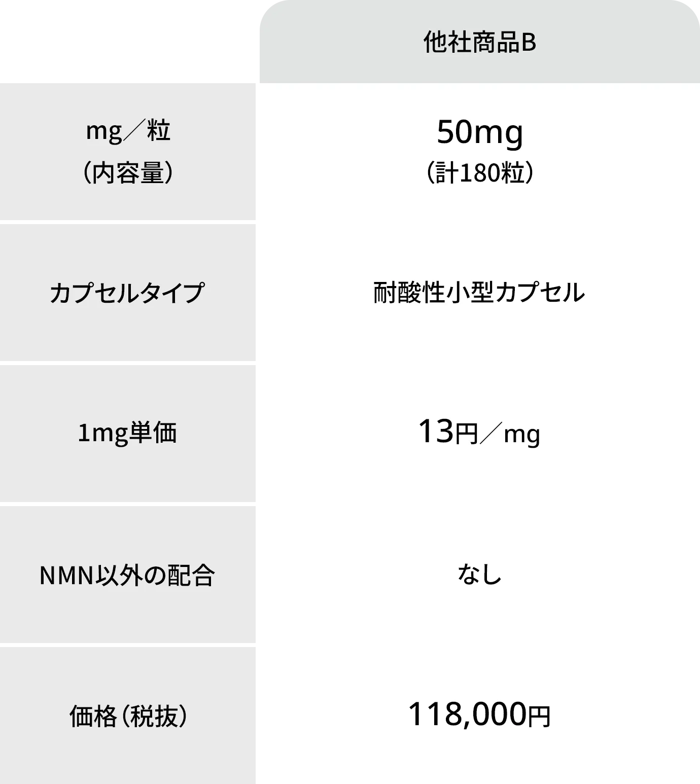
Task: Click the 円 character after 13
Action: tap(467, 435)
